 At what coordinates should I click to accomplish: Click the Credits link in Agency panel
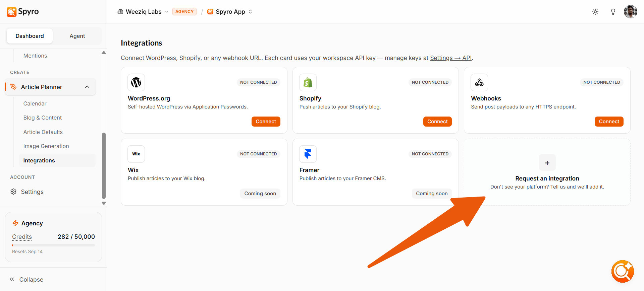point(22,237)
